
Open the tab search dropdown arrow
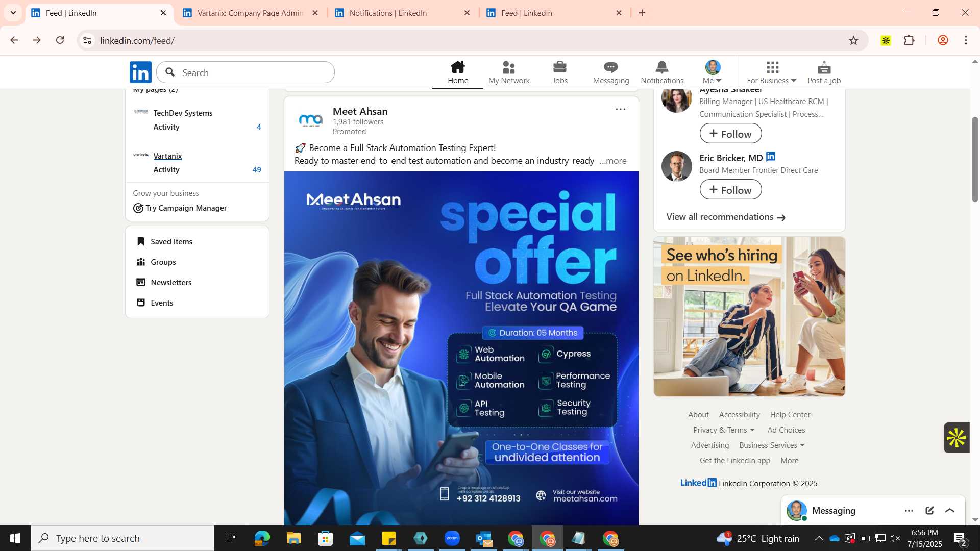[13, 13]
